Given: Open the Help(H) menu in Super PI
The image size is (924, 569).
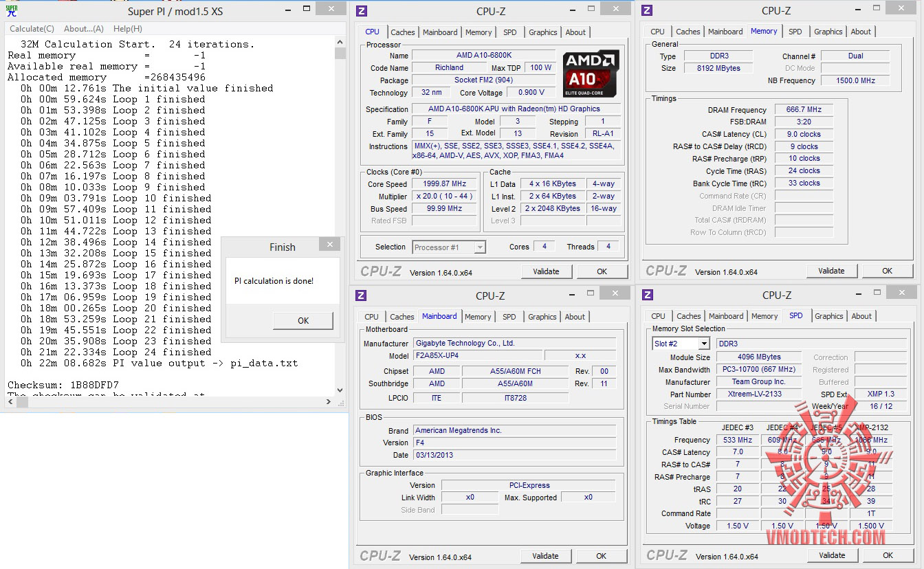Looking at the screenshot, I should (127, 29).
